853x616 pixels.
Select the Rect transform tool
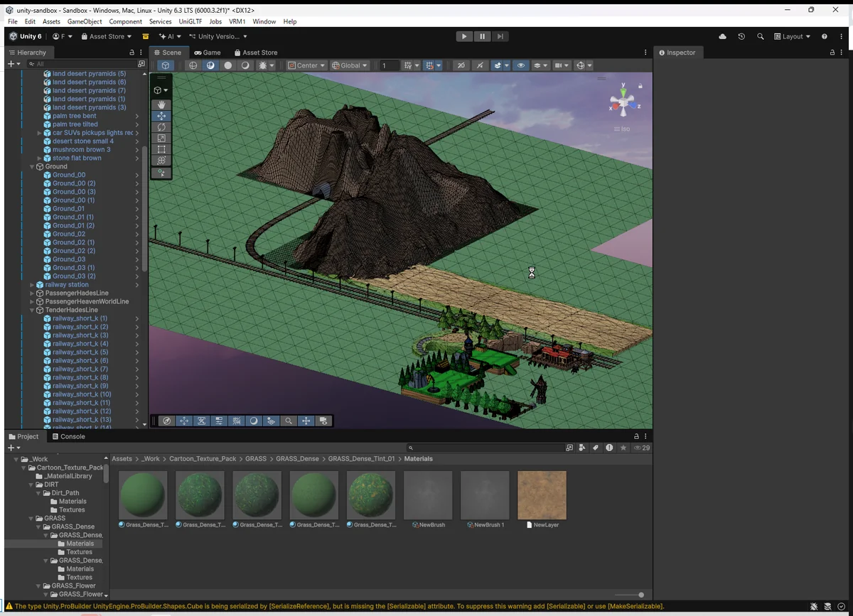161,150
